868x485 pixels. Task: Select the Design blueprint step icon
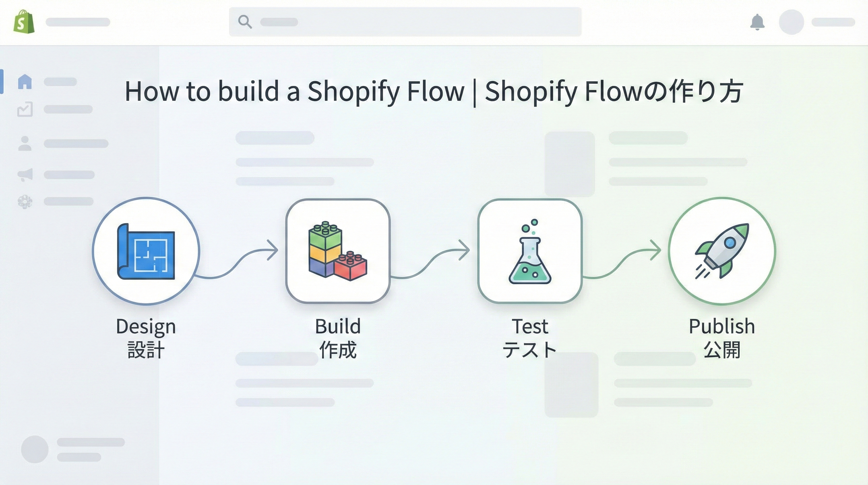point(146,251)
